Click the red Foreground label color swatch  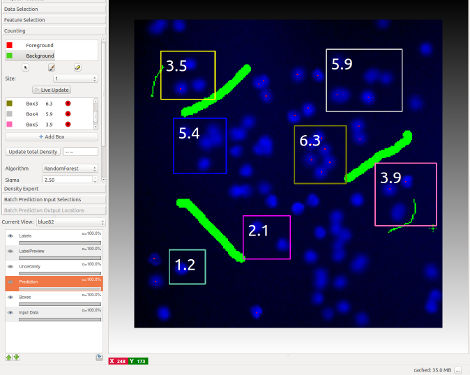tap(9, 45)
